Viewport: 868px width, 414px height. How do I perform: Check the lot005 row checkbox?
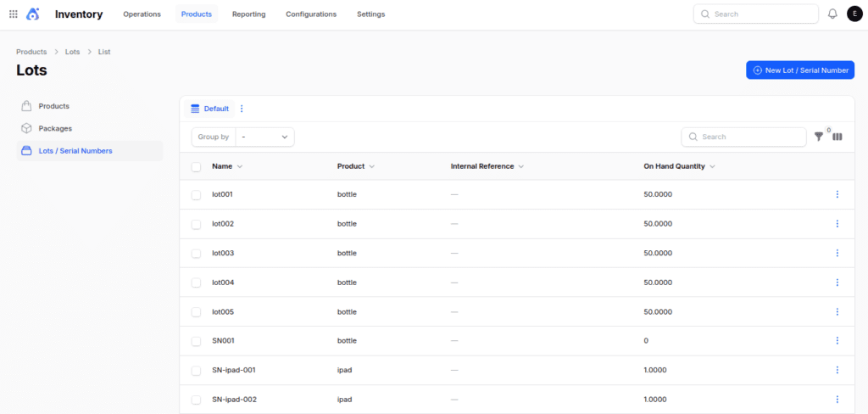tap(196, 312)
